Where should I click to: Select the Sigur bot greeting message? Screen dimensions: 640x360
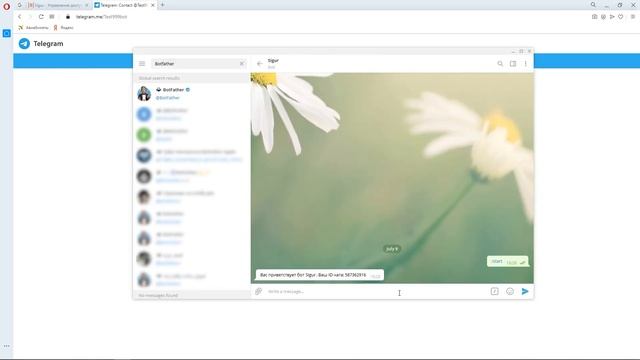[320, 275]
